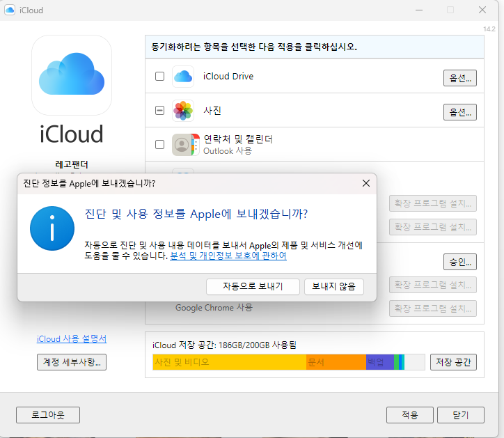
Task: Click the Outlook 사용 label
Action: 228,151
